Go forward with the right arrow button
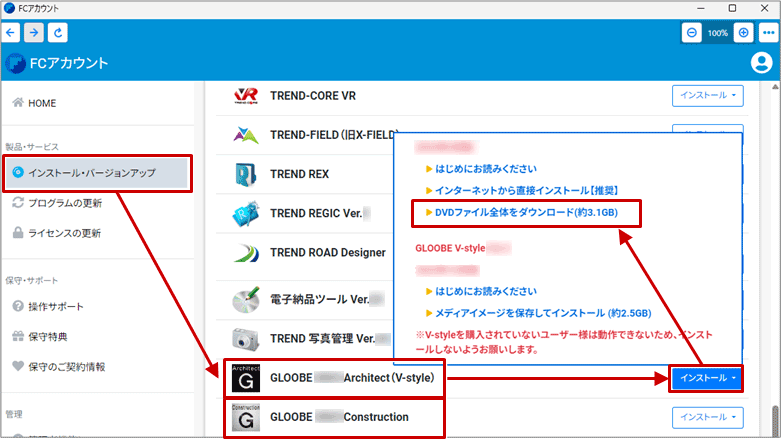This screenshot has height=441, width=781. click(34, 33)
